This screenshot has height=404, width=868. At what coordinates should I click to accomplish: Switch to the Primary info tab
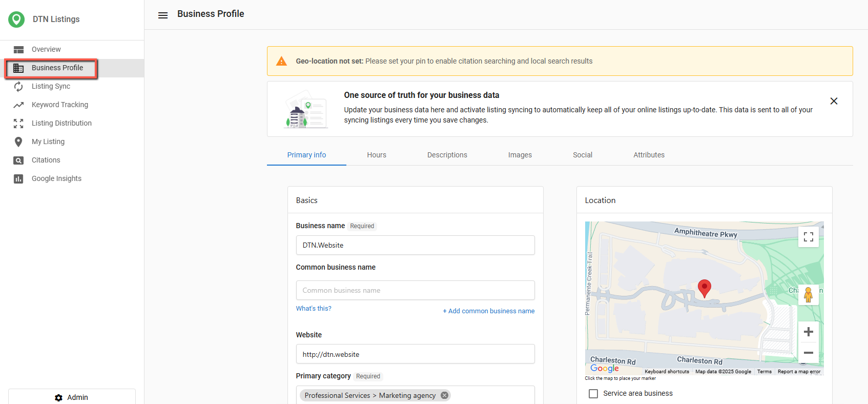(306, 155)
